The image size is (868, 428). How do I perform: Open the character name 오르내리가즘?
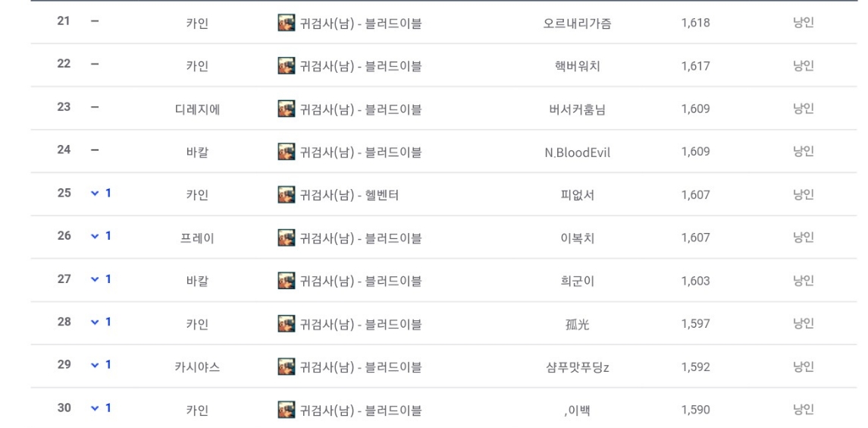[x=578, y=24]
